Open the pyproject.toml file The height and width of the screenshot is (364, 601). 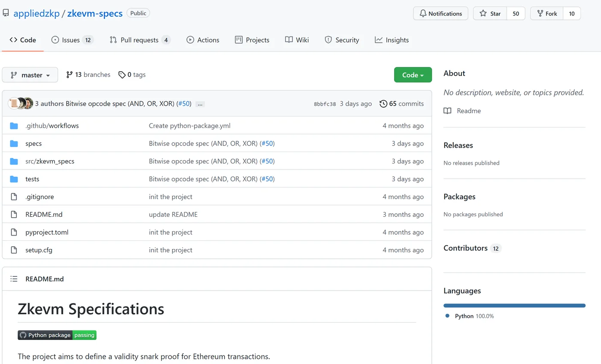click(47, 232)
